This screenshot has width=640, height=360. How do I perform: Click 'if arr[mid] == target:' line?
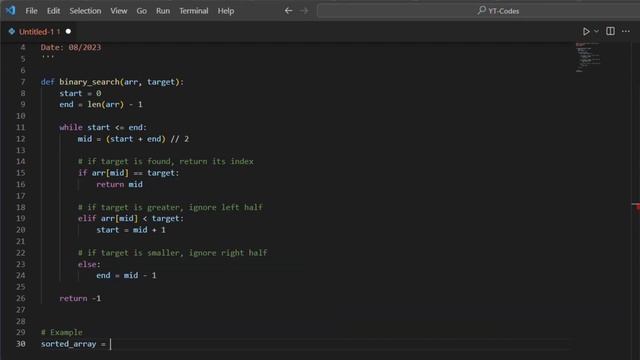[129, 173]
